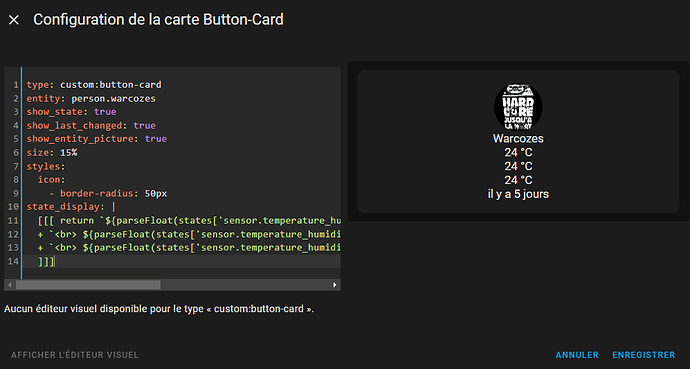Screen dimensions: 690x369
Task: Cancel with the ANNULER button
Action: [x=577, y=355]
